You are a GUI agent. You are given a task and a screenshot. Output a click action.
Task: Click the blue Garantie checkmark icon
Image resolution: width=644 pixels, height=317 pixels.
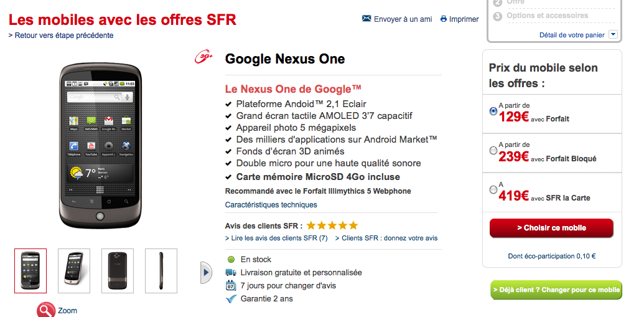(231, 299)
